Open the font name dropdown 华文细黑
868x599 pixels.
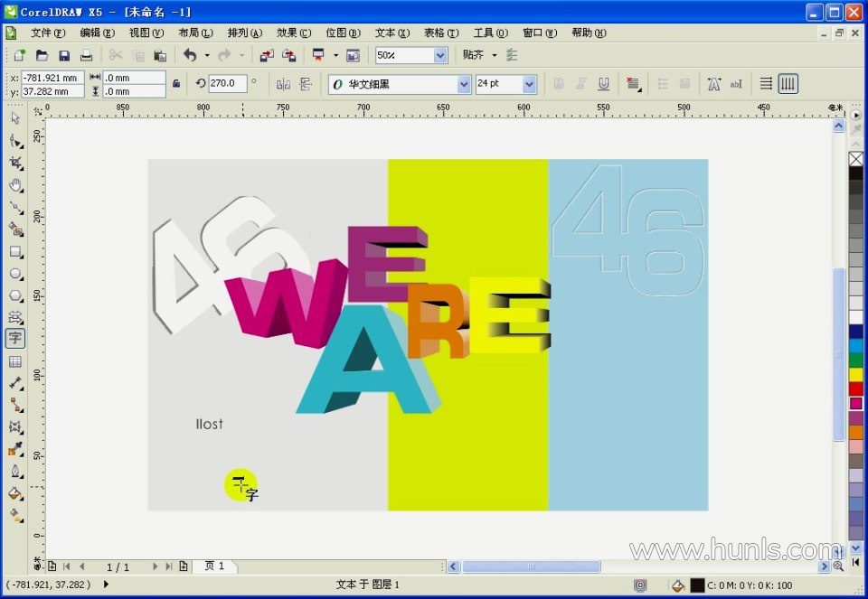point(464,84)
